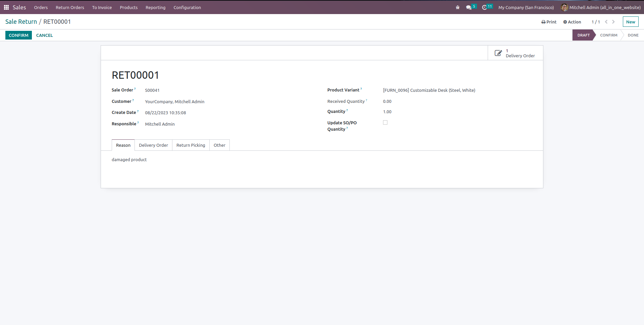This screenshot has height=325, width=644.
Task: Open the activities clock icon
Action: [484, 7]
